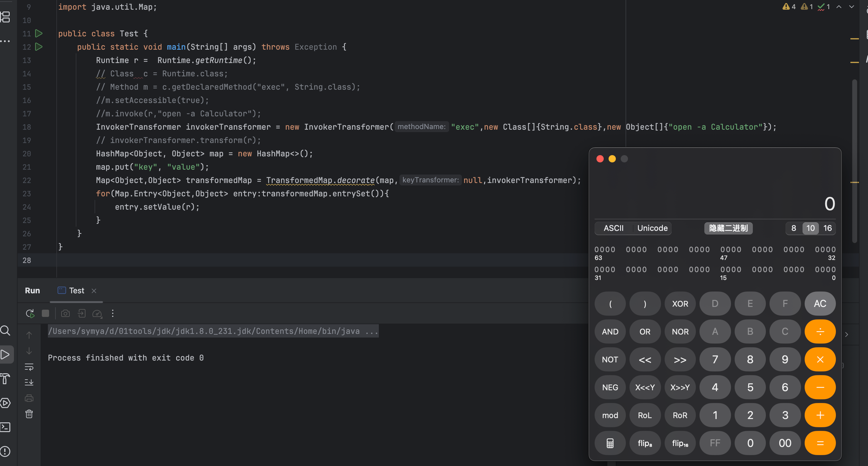Click the calculator icon button in Calculator
Image resolution: width=868 pixels, height=466 pixels.
610,443
